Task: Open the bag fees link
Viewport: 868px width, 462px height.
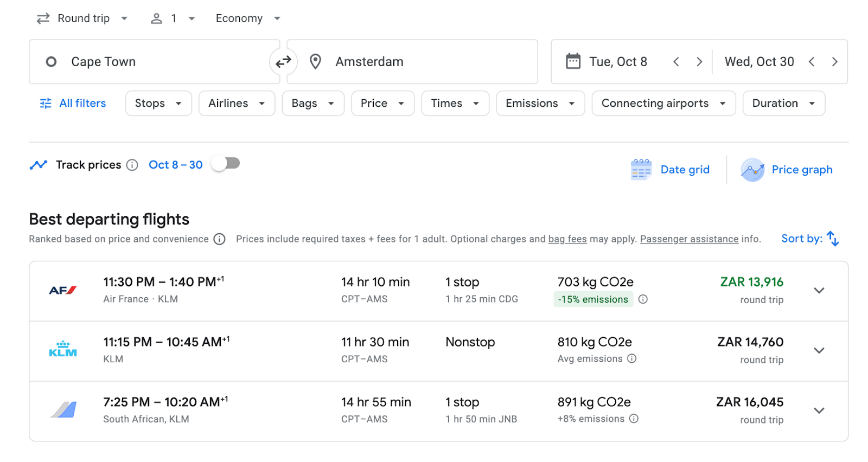Action: coord(567,239)
